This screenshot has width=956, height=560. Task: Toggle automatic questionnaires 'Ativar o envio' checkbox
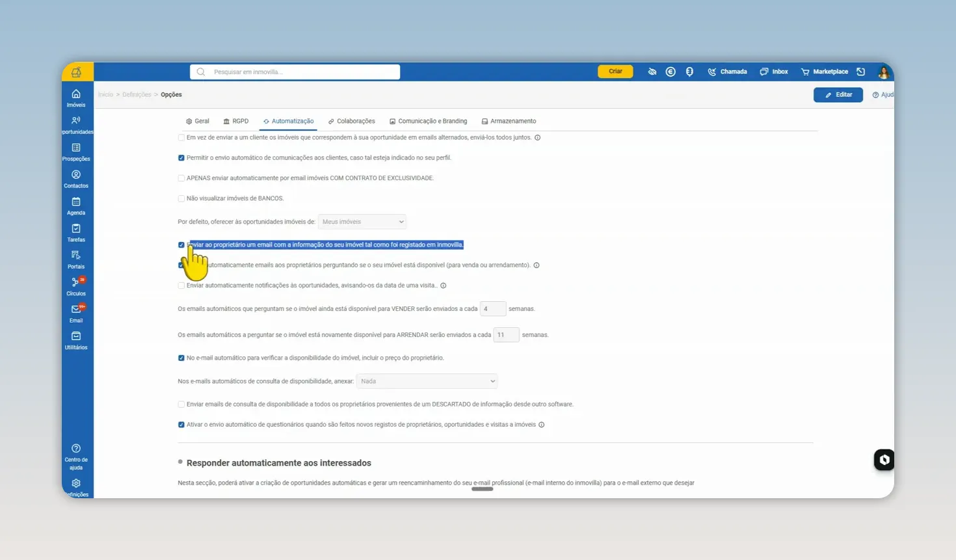point(181,425)
